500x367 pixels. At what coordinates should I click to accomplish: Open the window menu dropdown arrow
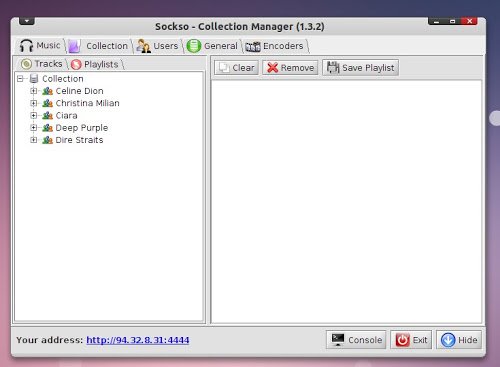coord(27,21)
